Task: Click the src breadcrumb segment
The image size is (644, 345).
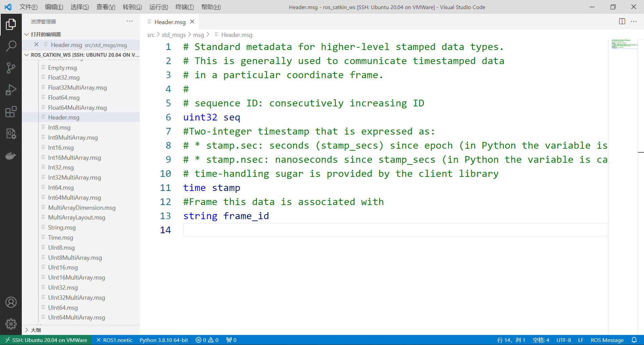Action: (x=151, y=35)
